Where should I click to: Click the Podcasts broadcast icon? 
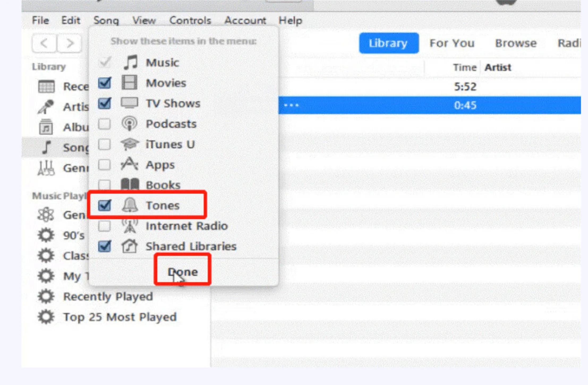pyautogui.click(x=129, y=123)
